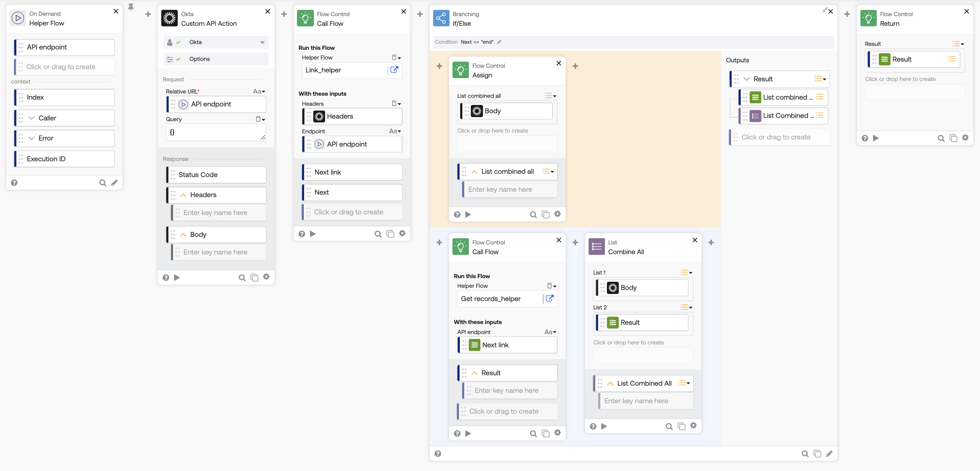Collapse the Headers response field
Viewport: 980px width, 471px height.
point(183,195)
